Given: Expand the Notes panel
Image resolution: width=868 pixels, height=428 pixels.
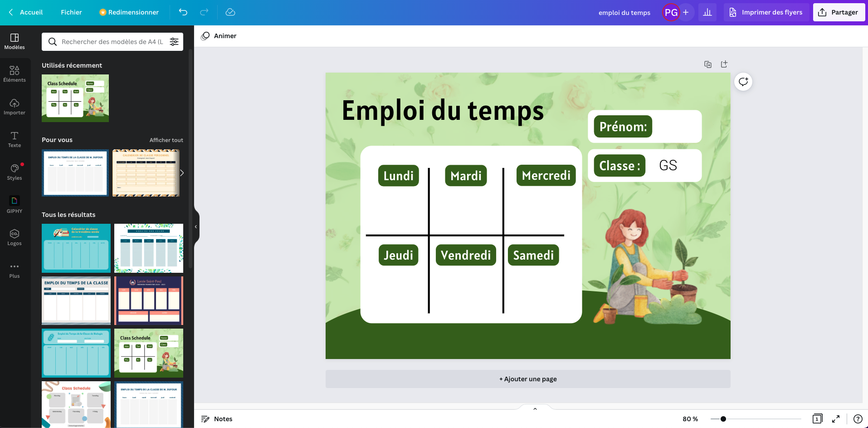Looking at the screenshot, I should [217, 418].
